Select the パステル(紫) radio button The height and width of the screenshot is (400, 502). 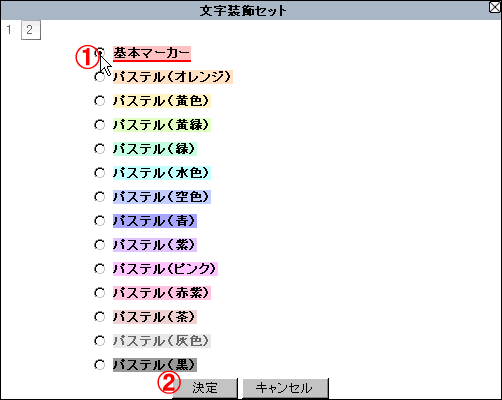[100, 245]
